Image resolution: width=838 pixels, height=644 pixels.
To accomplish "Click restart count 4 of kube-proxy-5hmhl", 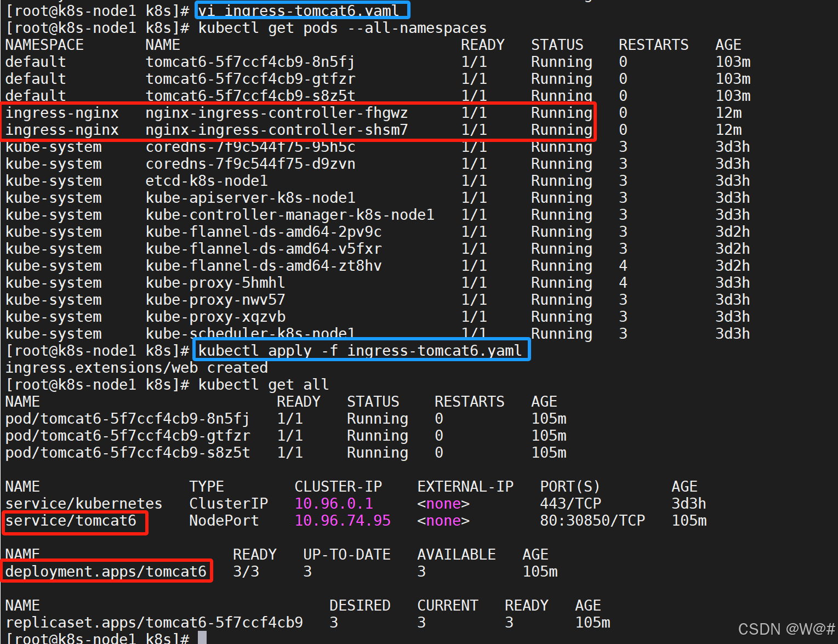I will [x=623, y=283].
